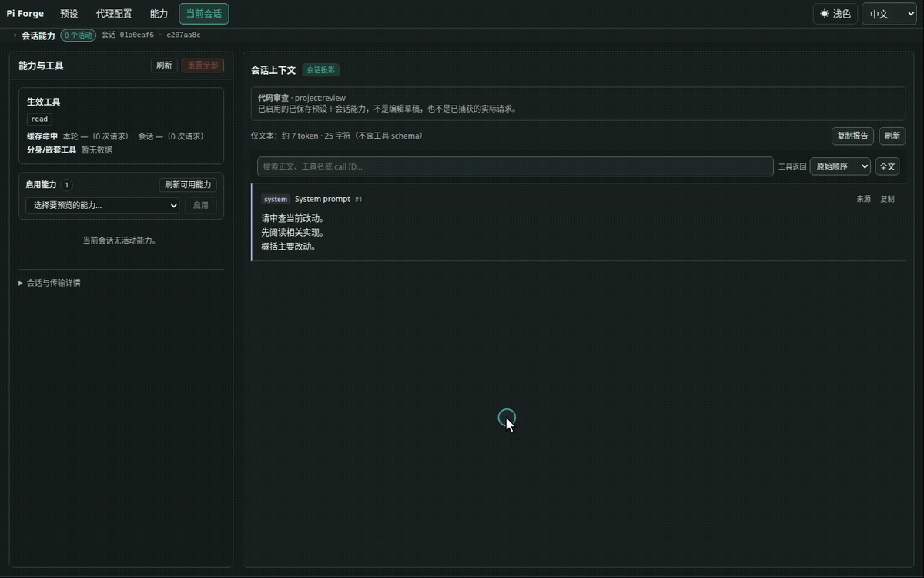
Task: Click the 当前会话无活动能力 message
Action: 119,240
